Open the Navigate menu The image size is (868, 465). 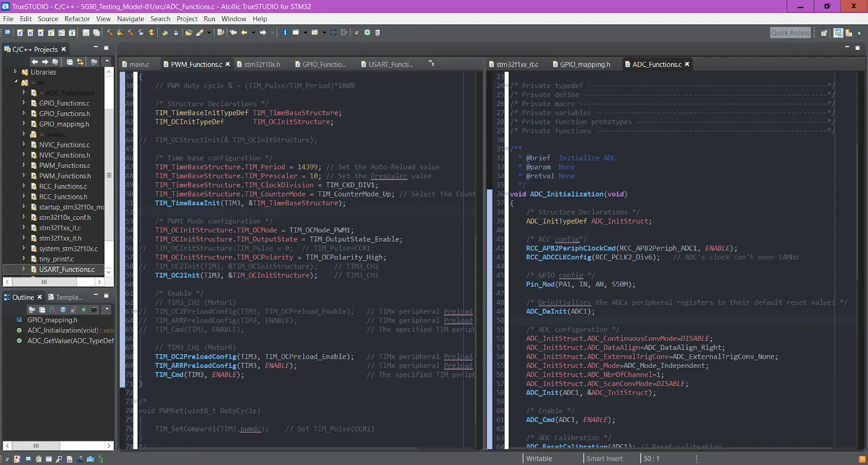coord(131,18)
